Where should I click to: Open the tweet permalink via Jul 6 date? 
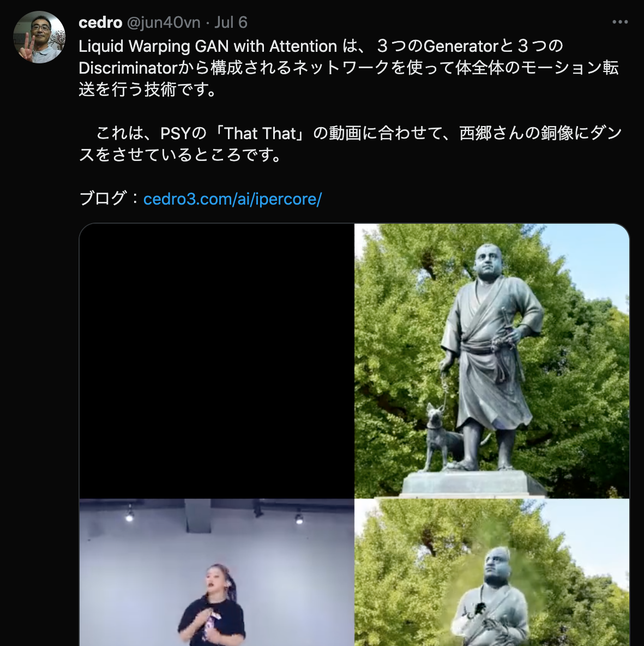coord(231,22)
